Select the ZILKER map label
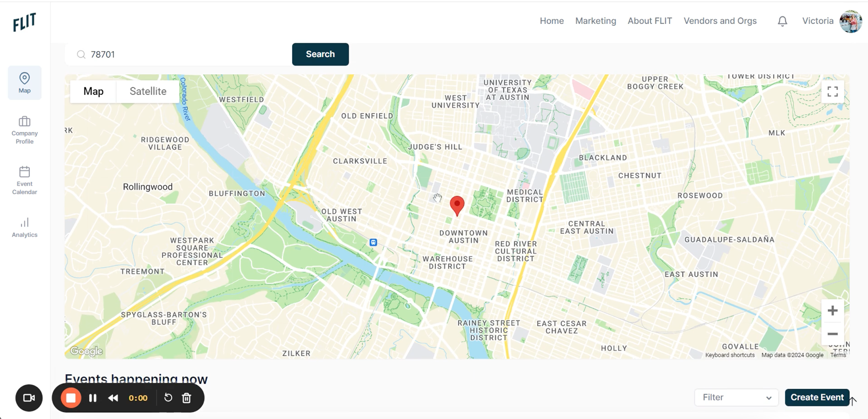 click(296, 353)
